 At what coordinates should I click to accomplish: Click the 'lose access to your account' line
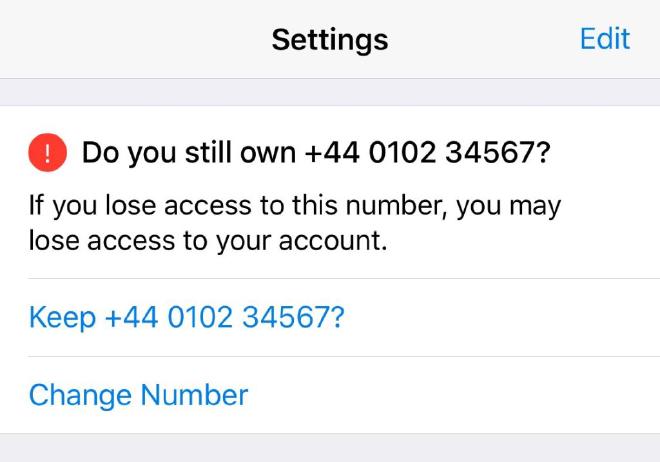tap(208, 242)
